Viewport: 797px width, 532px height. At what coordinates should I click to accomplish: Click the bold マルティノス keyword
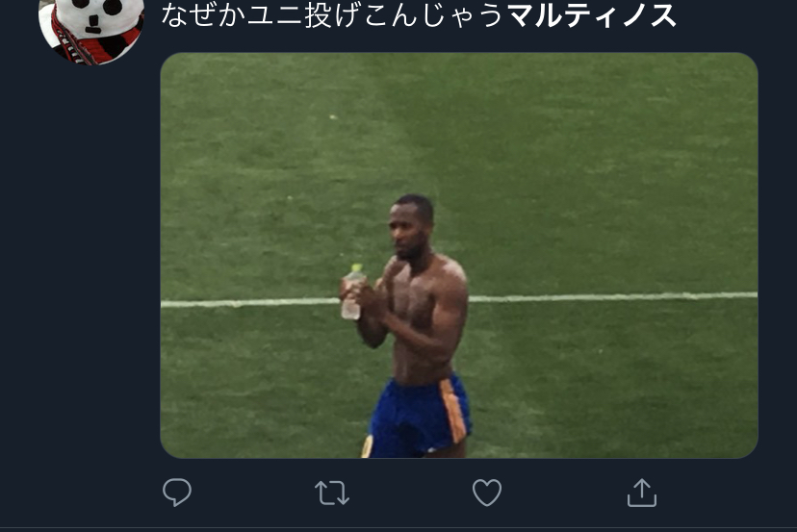coord(591,15)
